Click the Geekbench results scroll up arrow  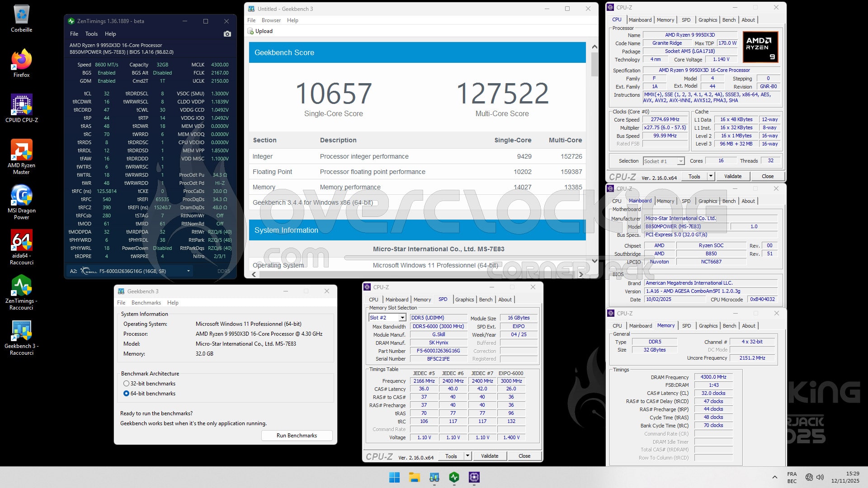594,47
